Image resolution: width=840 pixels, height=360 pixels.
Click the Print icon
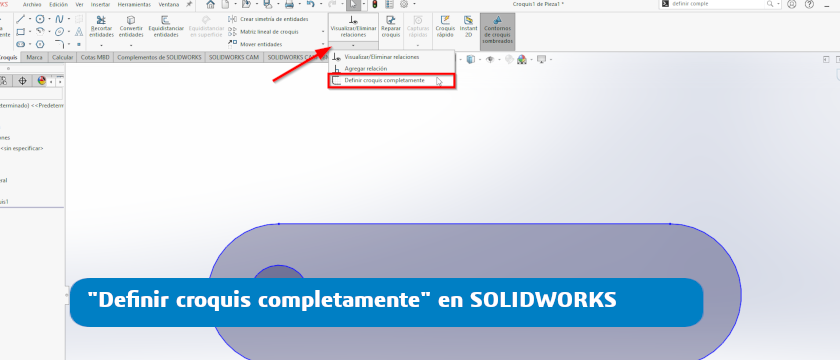(x=289, y=4)
